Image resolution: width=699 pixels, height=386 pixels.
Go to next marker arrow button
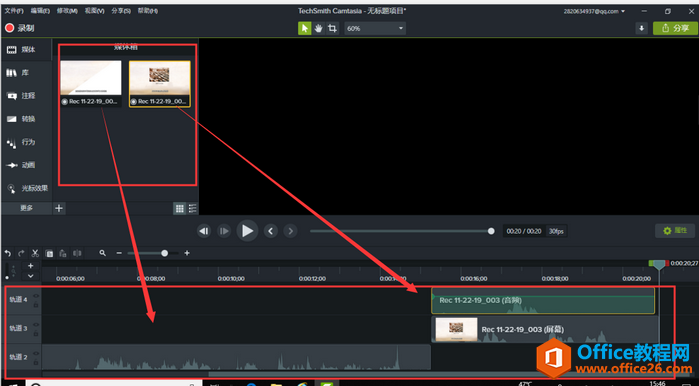point(291,231)
